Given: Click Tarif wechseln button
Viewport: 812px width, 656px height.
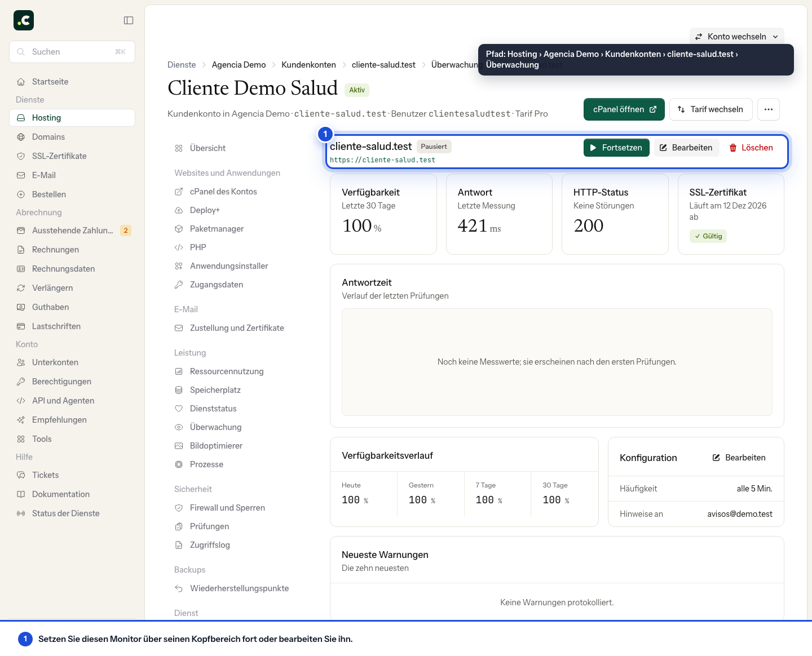Looking at the screenshot, I should (710, 109).
